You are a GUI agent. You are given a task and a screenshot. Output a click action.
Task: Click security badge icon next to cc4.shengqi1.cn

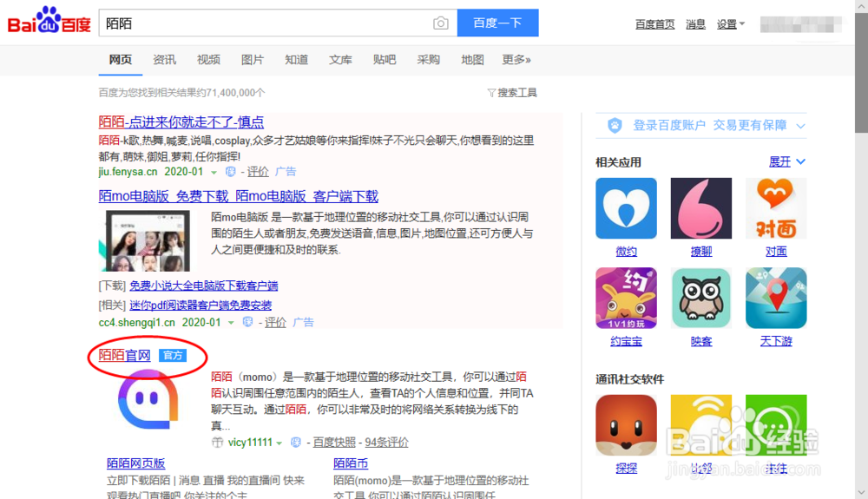(x=248, y=322)
